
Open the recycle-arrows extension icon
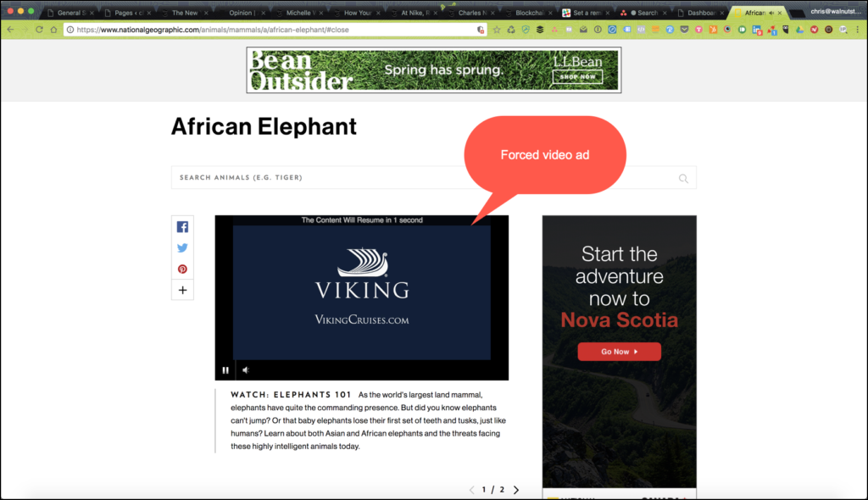[511, 30]
